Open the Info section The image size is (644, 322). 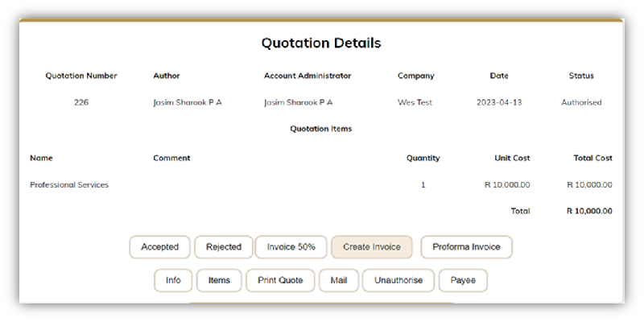pyautogui.click(x=173, y=280)
